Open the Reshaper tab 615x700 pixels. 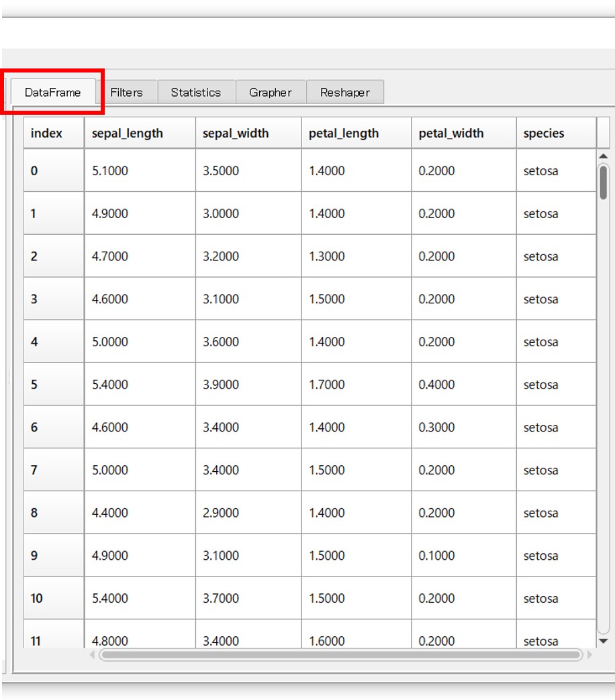point(344,93)
